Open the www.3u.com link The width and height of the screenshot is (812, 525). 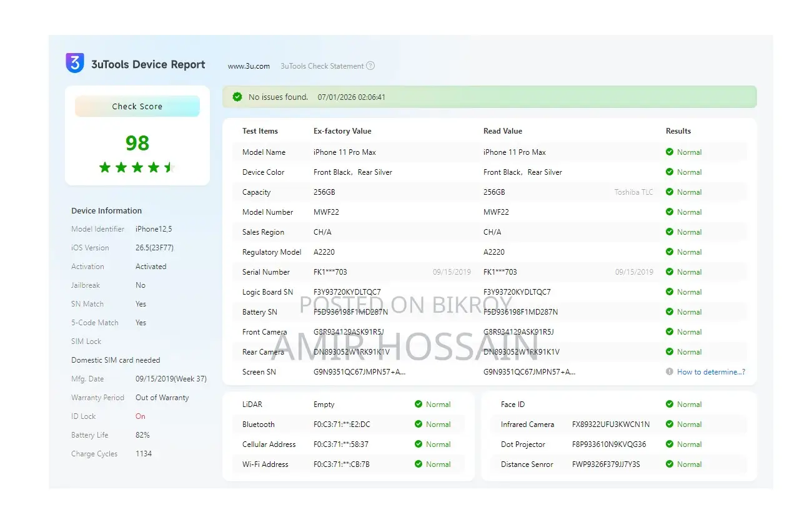[x=249, y=66]
